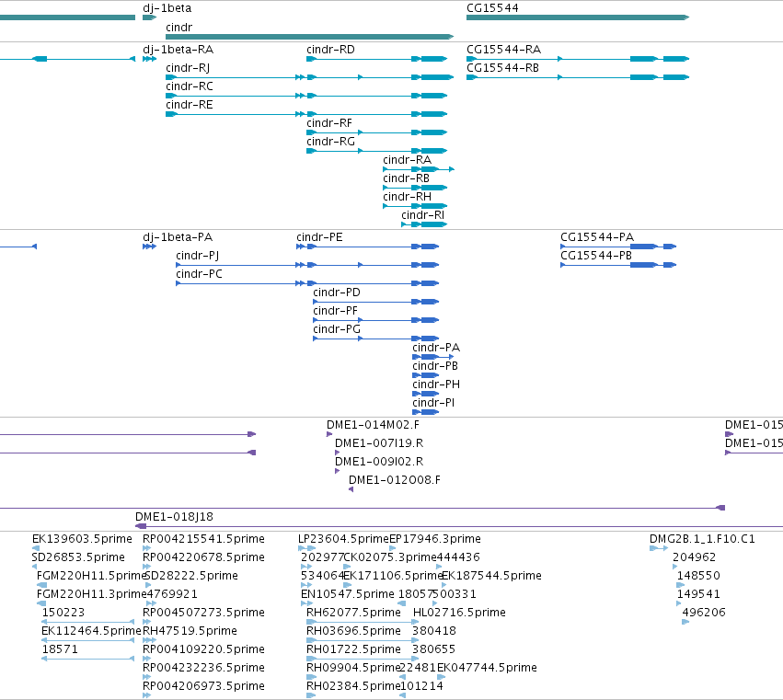Click the CG15544-RA transcript label
This screenshot has width=783, height=700.
(503, 50)
